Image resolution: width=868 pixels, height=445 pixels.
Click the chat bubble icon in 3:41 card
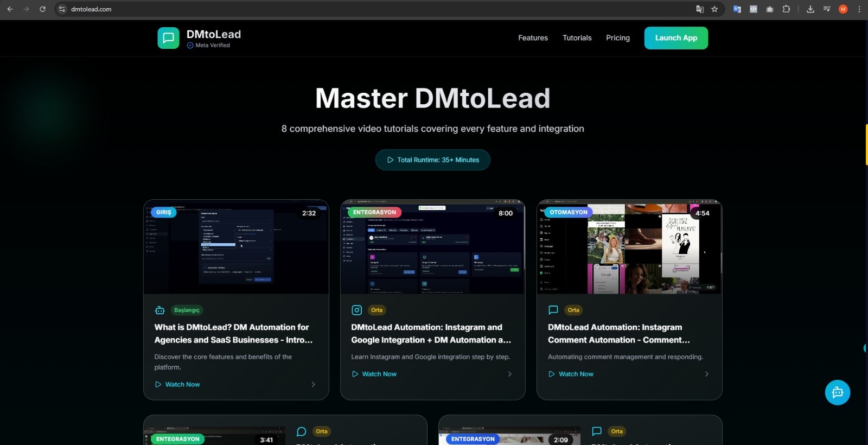point(302,431)
